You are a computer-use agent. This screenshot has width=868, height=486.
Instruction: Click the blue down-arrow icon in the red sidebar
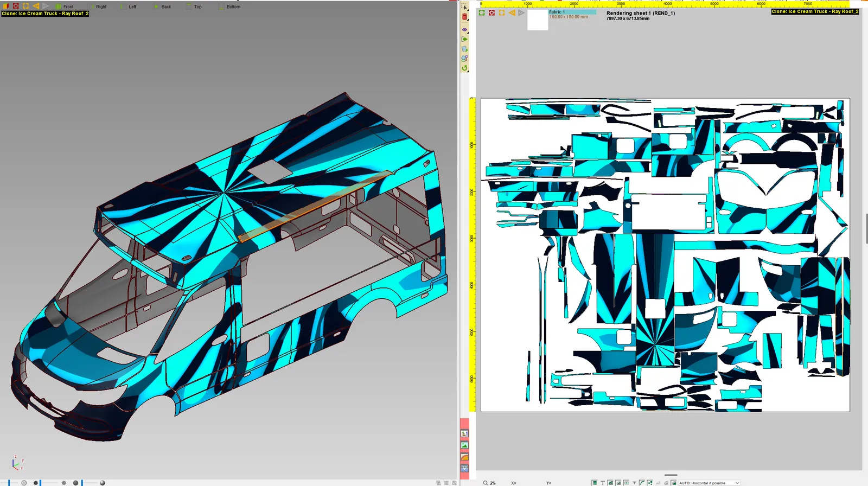(464, 468)
